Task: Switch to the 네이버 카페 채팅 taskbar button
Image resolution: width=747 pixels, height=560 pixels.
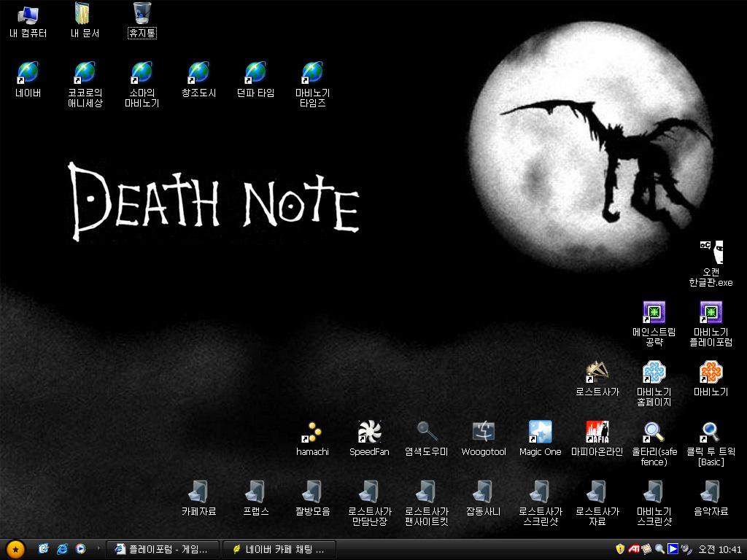Action: click(x=279, y=550)
